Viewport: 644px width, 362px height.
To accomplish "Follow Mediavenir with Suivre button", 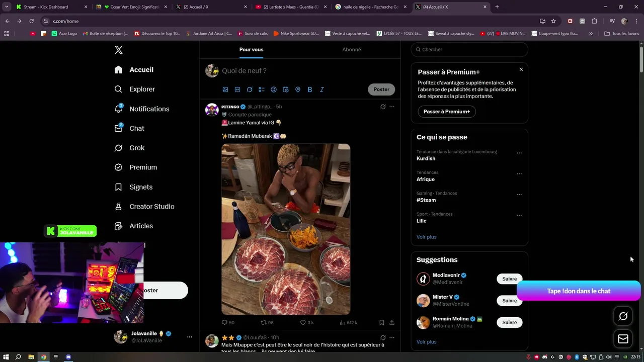I will coord(509,279).
